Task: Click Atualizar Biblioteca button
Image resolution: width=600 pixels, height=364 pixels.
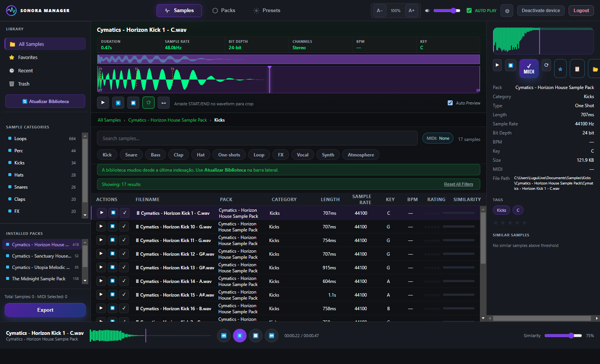Action: point(45,101)
